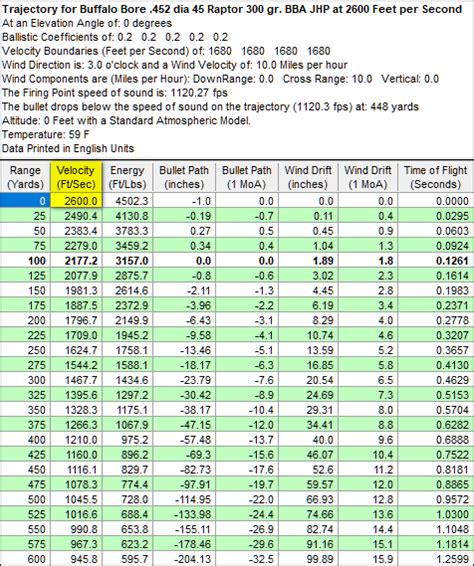Click the Data Printed in English Units line
This screenshot has height=566, width=474.
(x=68, y=148)
